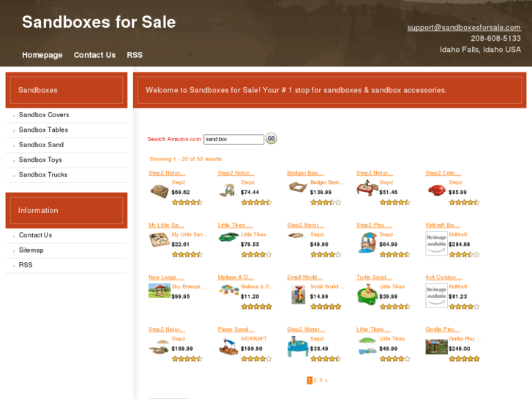Click the 4x4 Outdoo... title link
532x399 pixels.
pos(443,277)
